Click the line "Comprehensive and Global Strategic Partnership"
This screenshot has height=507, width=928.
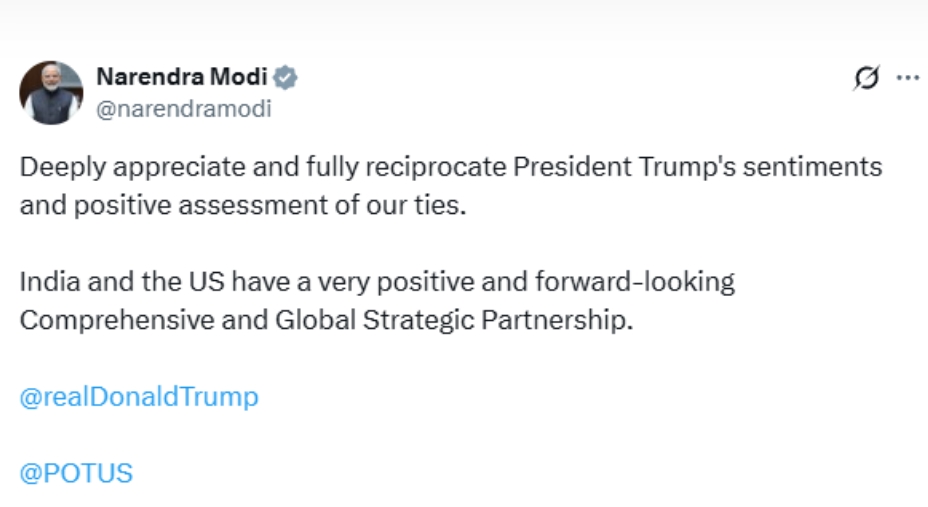click(x=327, y=322)
